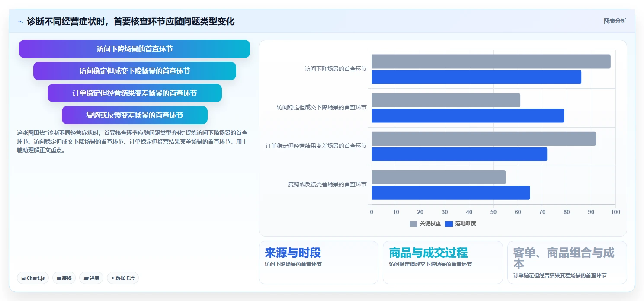The width and height of the screenshot is (644, 301).
Task: Click the x-axis value 100
Action: coord(615,212)
